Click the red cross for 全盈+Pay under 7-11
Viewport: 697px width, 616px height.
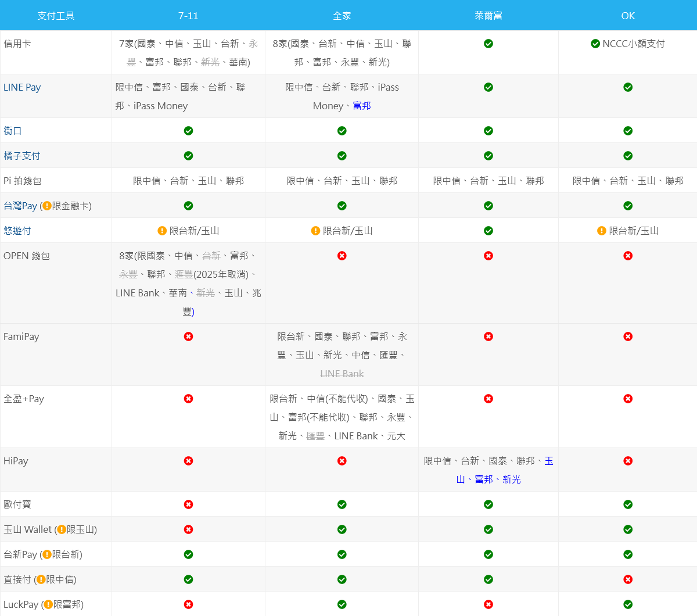pyautogui.click(x=188, y=399)
